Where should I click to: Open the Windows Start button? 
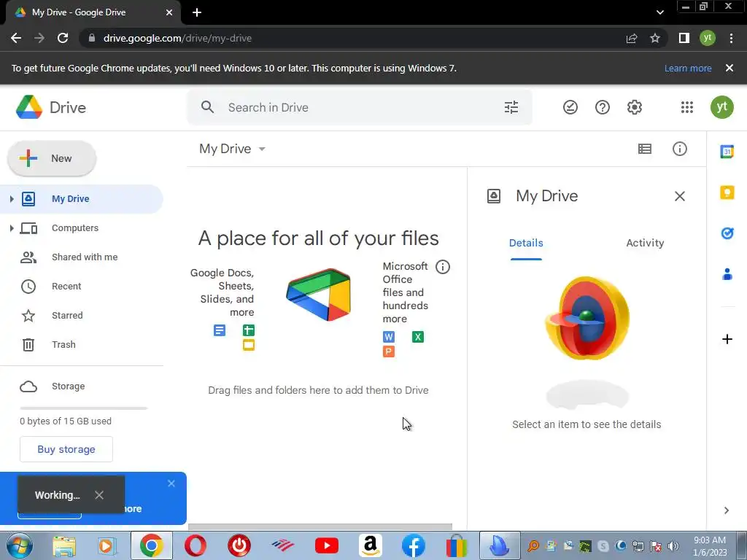pos(20,545)
